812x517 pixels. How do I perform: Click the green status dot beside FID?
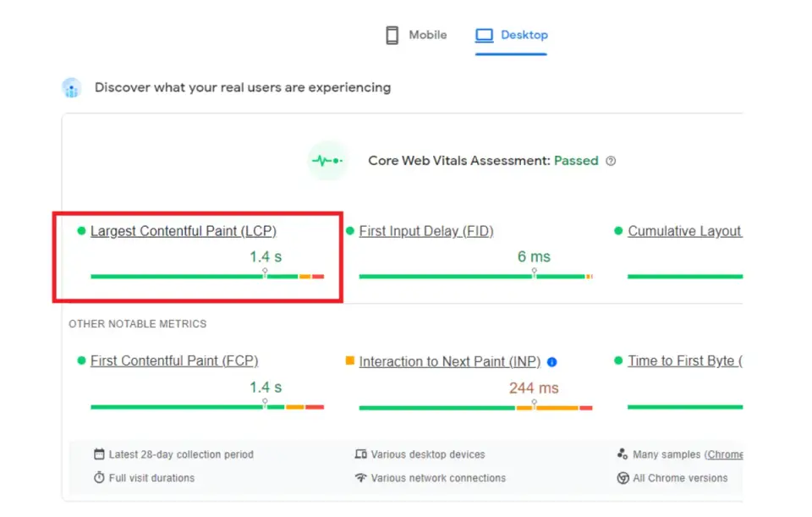pos(350,230)
